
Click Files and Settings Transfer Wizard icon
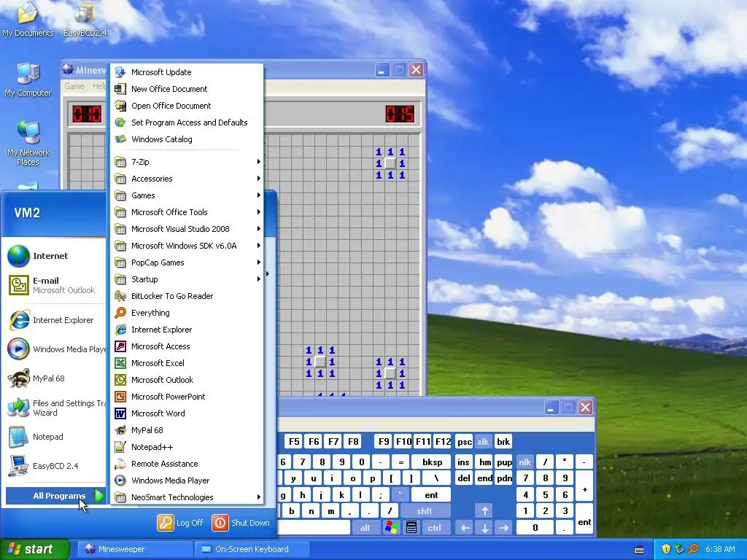[18, 408]
